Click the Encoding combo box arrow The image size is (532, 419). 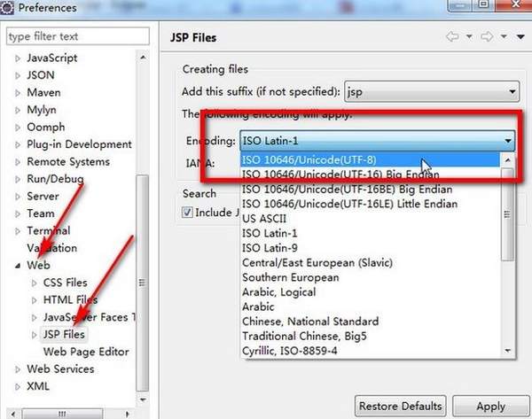507,141
